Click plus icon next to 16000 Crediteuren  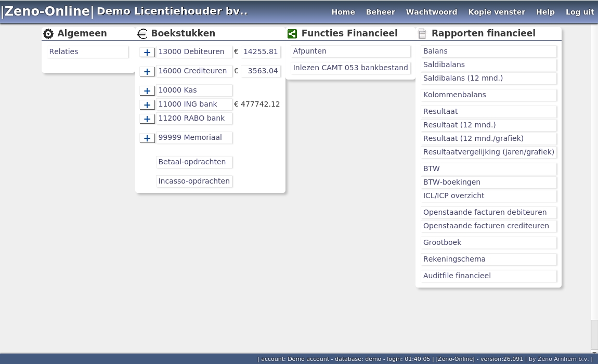(147, 71)
